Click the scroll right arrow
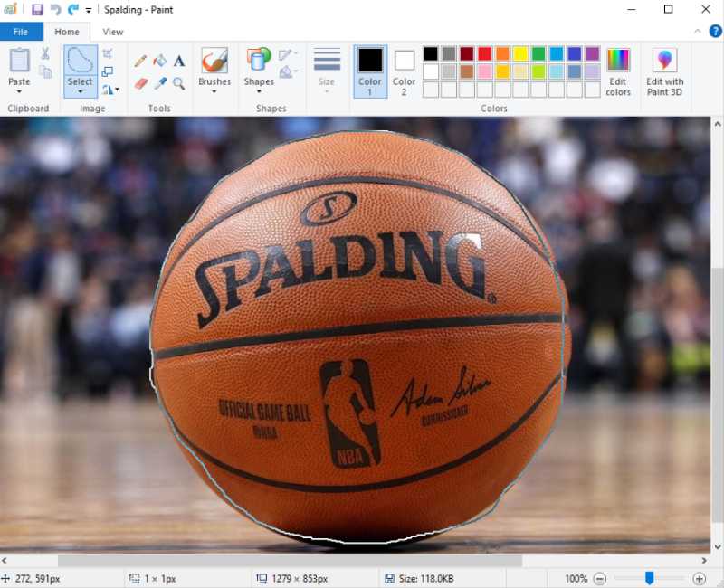The height and width of the screenshot is (588, 724). [704, 560]
